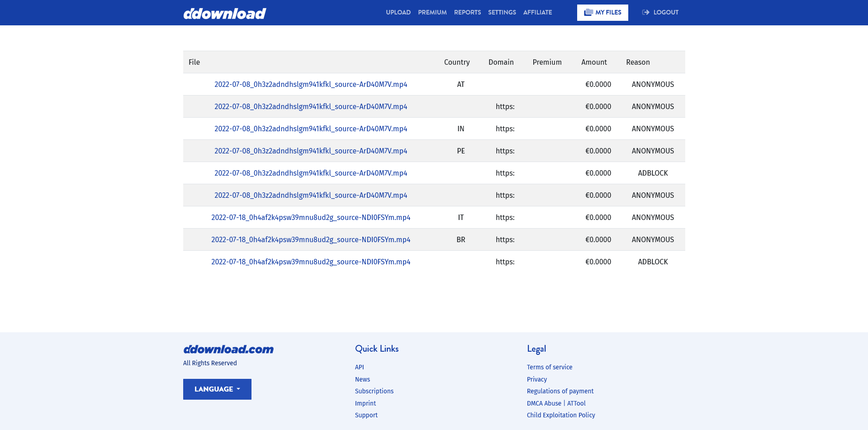Click the Support footer link
This screenshot has width=868, height=430.
366,415
